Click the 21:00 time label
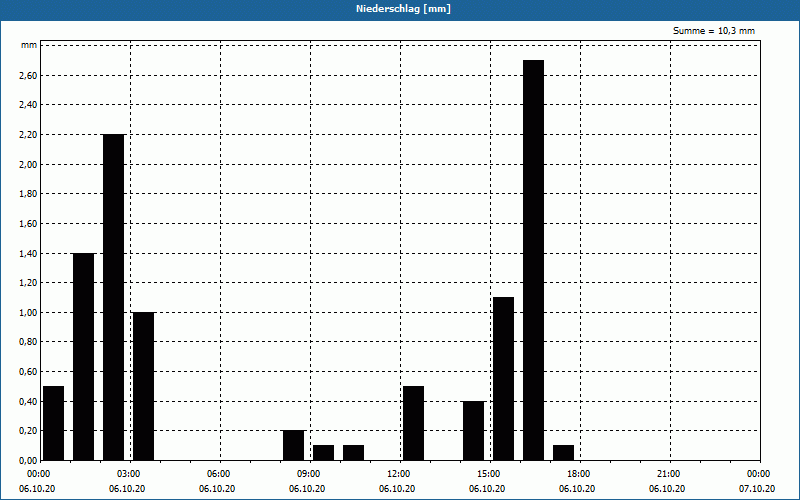This screenshot has width=800, height=500. (x=670, y=474)
